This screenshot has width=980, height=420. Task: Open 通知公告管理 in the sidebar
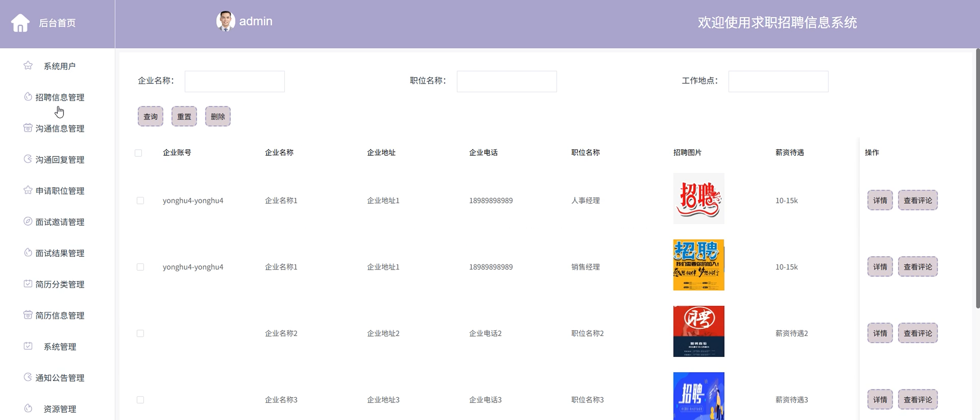(60, 378)
